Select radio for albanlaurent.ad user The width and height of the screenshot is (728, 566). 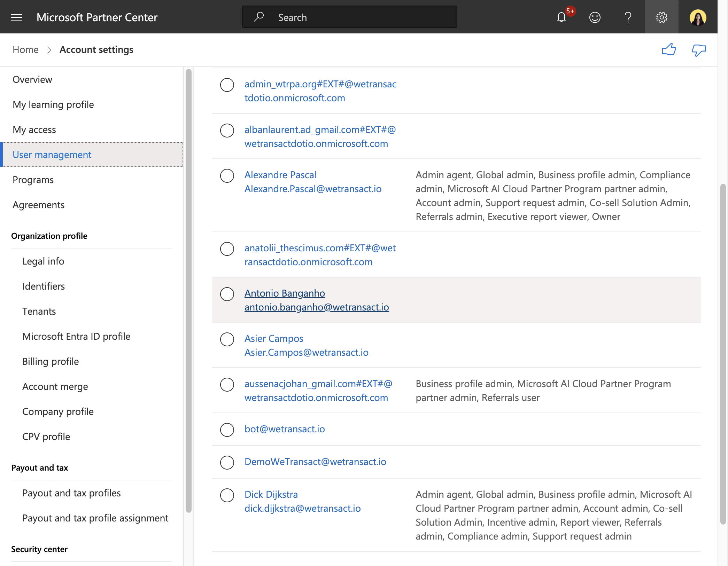coord(227,130)
